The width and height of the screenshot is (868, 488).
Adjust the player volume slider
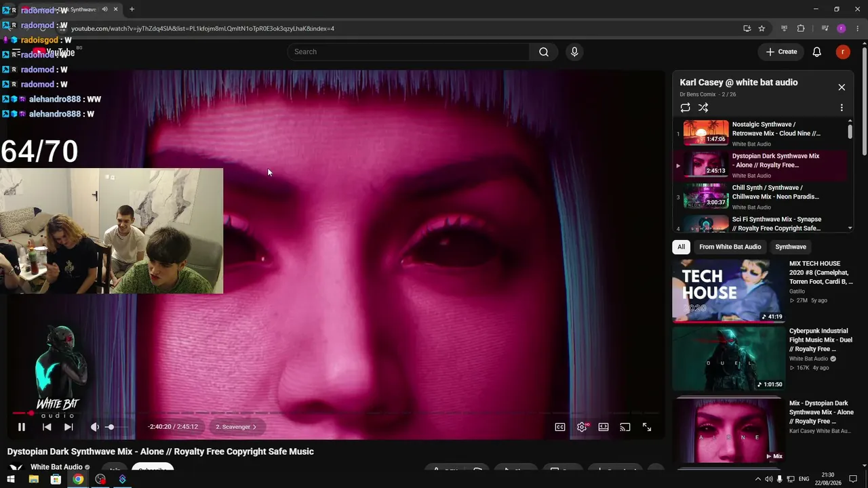pos(118,427)
